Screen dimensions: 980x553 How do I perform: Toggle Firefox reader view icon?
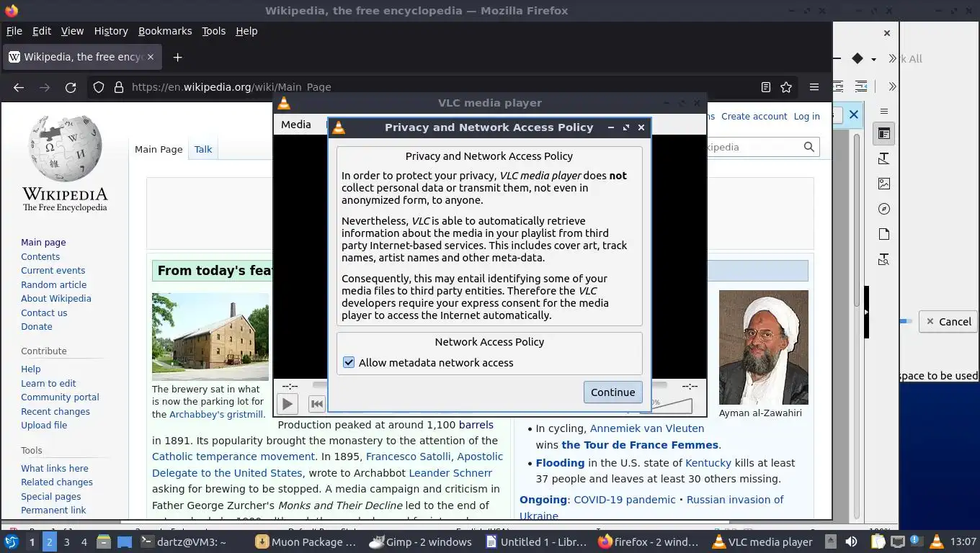(x=766, y=87)
